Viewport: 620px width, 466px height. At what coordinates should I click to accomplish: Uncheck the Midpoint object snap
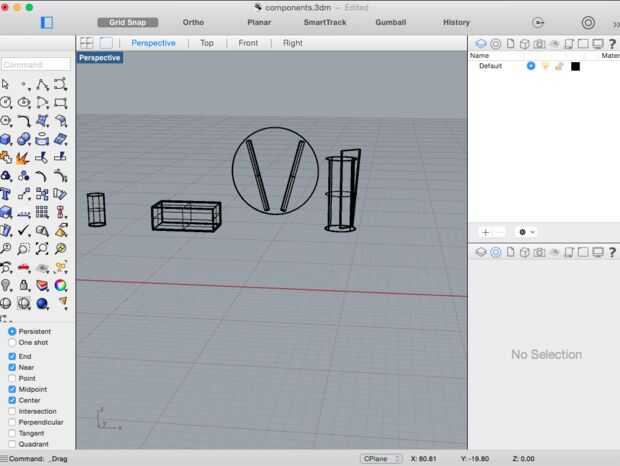click(12, 389)
